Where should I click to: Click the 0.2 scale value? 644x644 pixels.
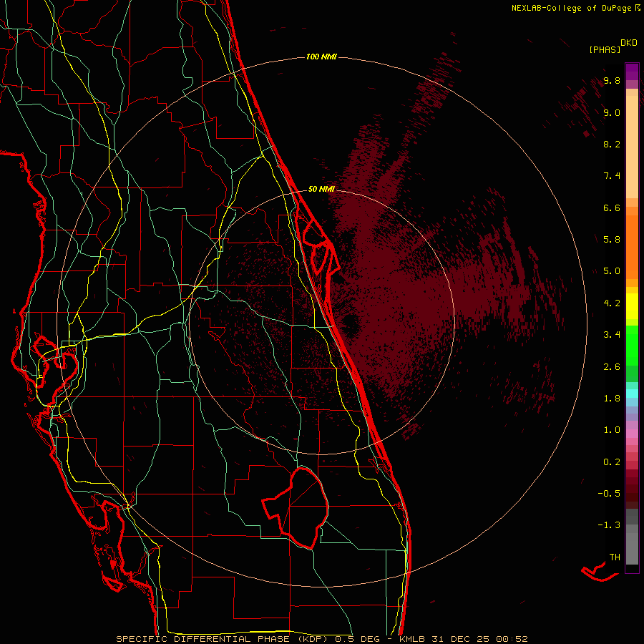612,462
